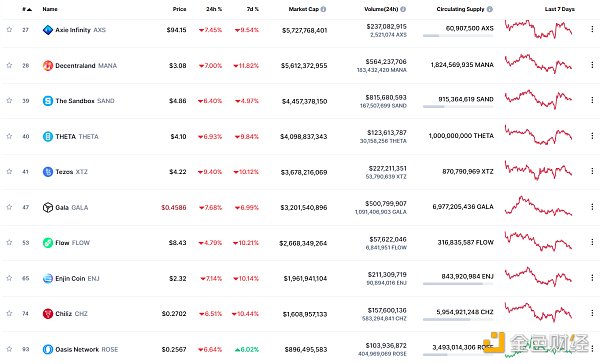This screenshot has width=600, height=364.
Task: Open the three-dot menu for Decentraland
Action: (592, 65)
